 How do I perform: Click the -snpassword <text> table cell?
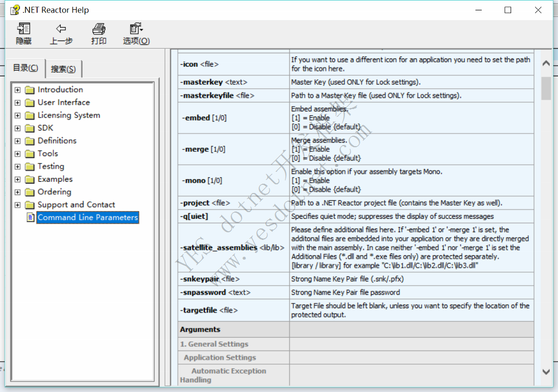click(x=233, y=293)
